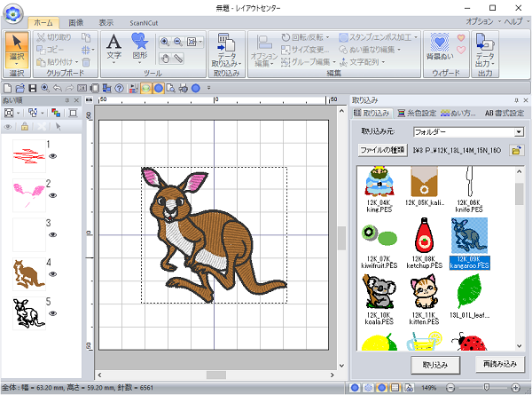This screenshot has height=395, width=532.
Task: Open the オプション menu at top right
Action: [x=481, y=21]
